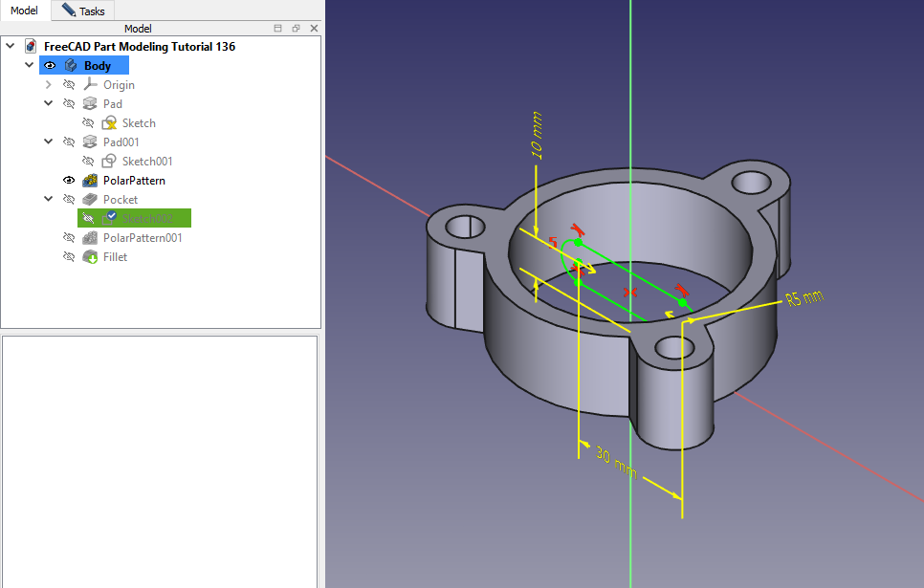
Task: Click the Origin axis icon
Action: [x=90, y=85]
